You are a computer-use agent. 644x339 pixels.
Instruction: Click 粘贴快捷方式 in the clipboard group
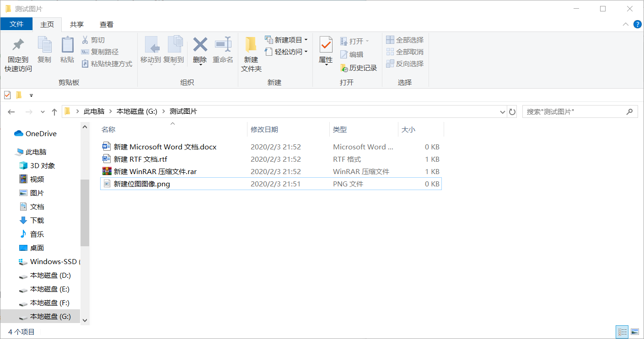(x=107, y=64)
